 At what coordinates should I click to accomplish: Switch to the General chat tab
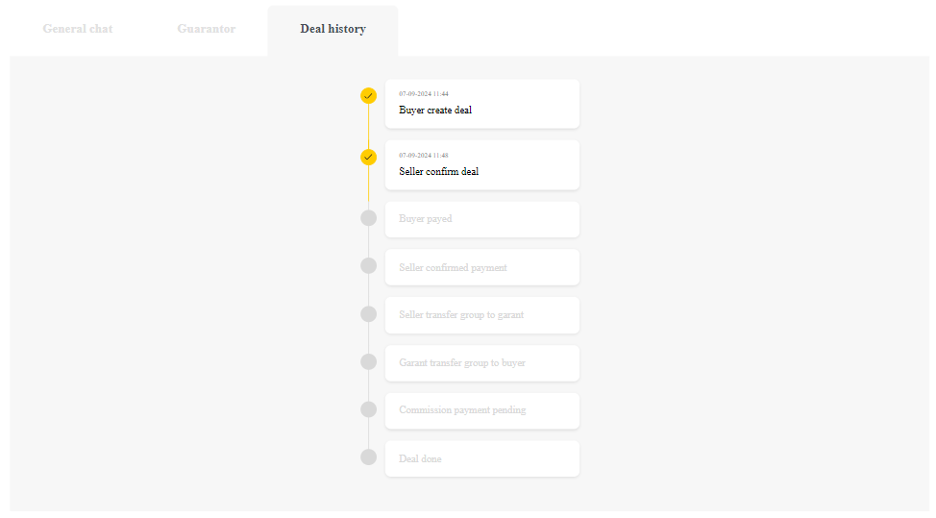(x=78, y=29)
